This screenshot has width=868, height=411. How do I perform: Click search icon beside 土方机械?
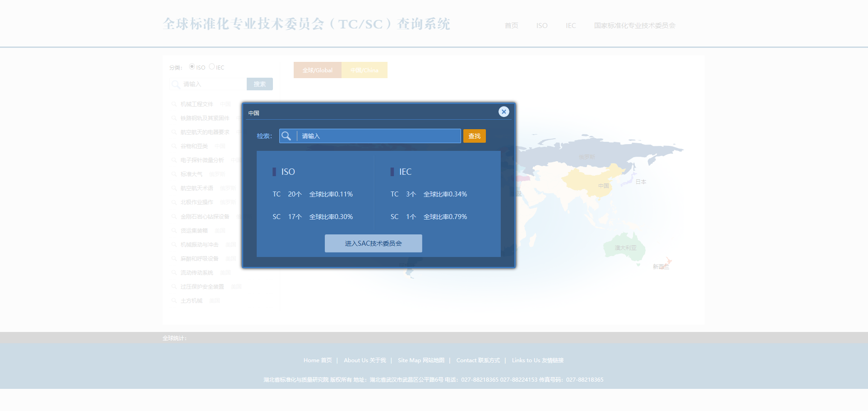(x=174, y=301)
